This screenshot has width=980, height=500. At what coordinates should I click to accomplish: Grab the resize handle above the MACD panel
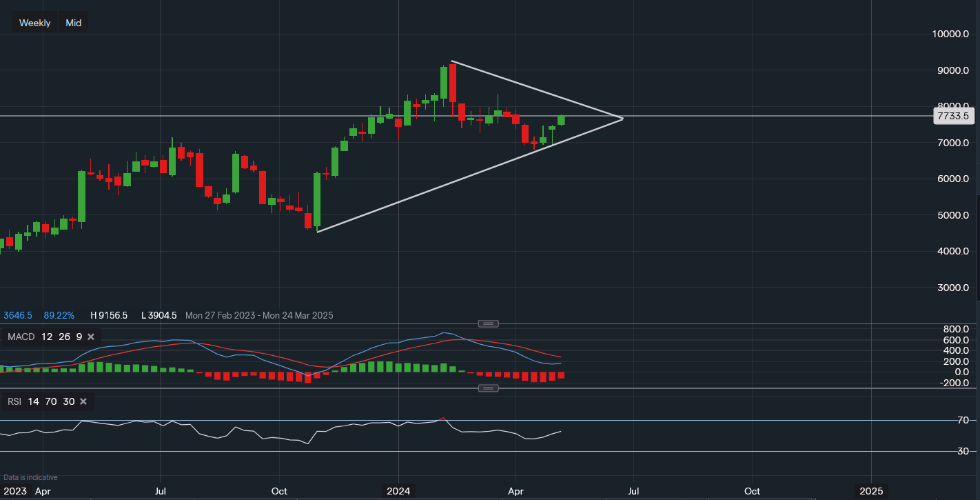pos(489,323)
